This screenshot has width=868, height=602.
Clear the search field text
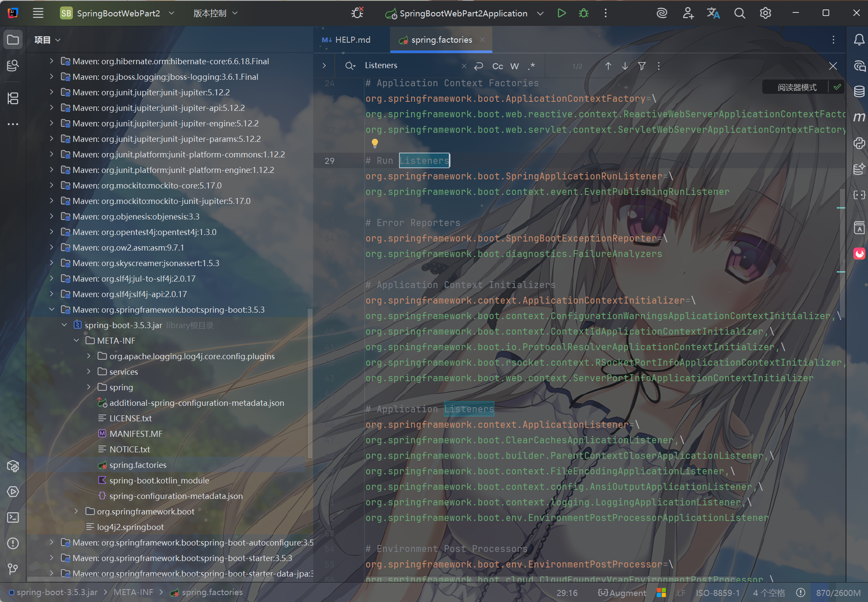pyautogui.click(x=464, y=66)
